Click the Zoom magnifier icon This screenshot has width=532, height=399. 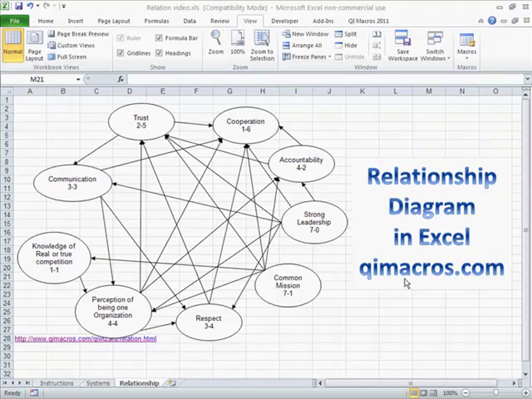point(216,38)
